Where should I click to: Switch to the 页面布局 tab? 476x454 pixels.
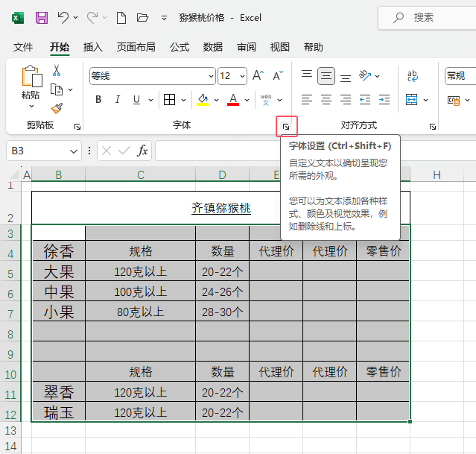[x=136, y=47]
